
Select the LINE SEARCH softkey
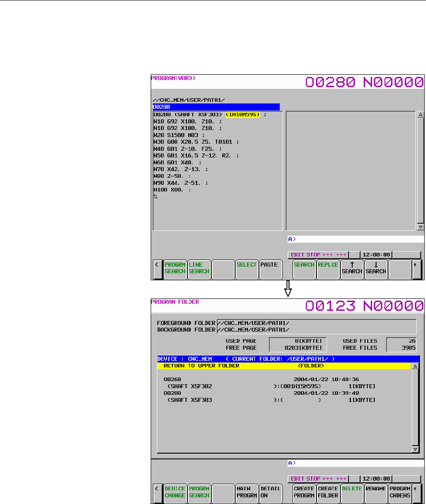pyautogui.click(x=199, y=269)
